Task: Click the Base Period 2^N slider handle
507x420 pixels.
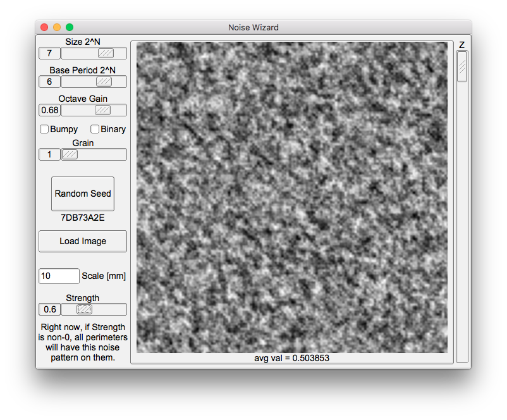Action: click(x=104, y=82)
